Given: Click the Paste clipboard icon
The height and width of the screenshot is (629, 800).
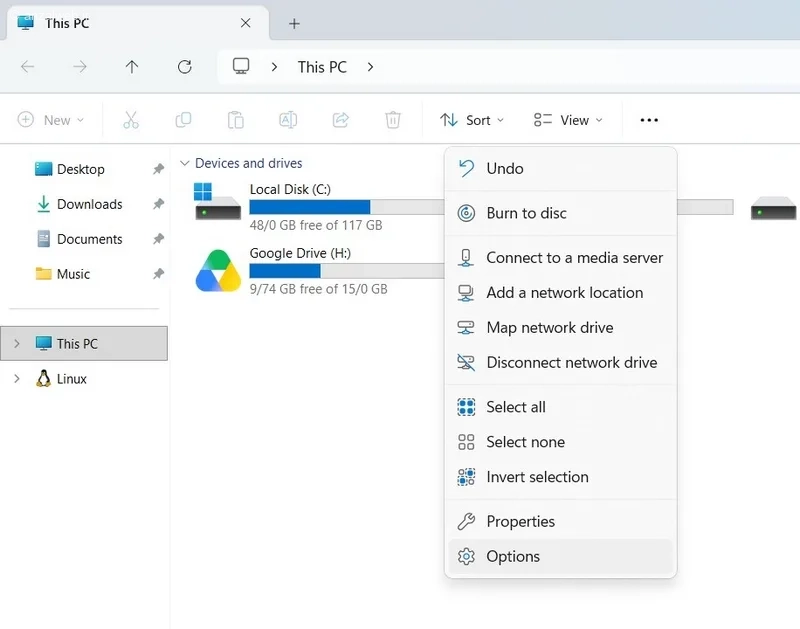Looking at the screenshot, I should [236, 120].
